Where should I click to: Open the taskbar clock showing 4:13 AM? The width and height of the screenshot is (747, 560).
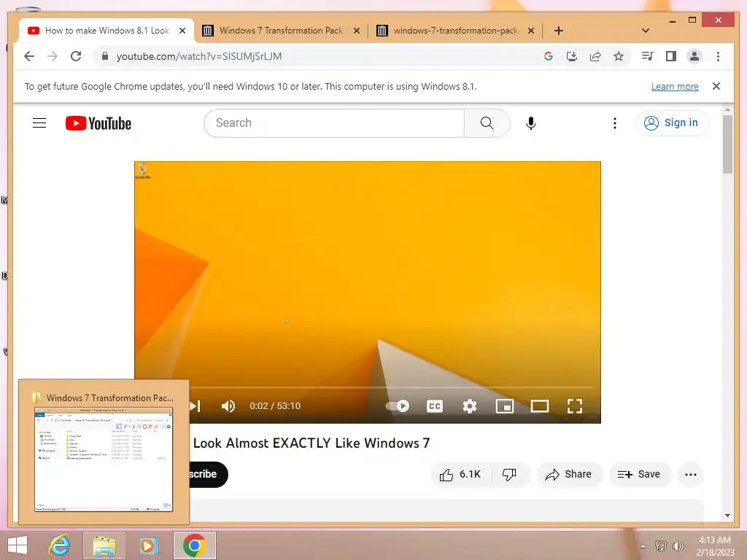715,546
